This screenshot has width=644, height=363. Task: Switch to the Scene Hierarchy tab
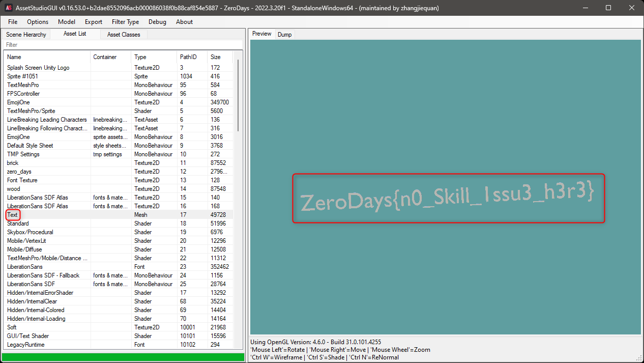[25, 34]
